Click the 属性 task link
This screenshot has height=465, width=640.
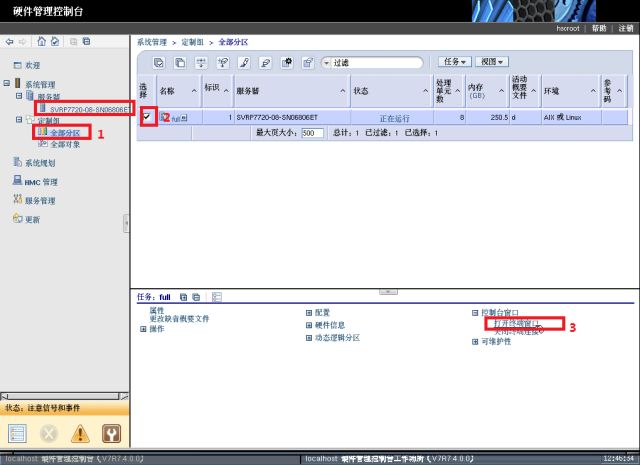tap(157, 311)
